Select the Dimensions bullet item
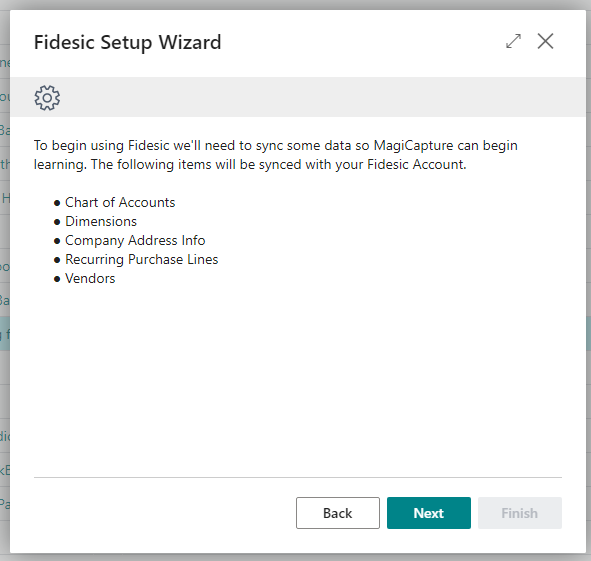591x561 pixels. (101, 221)
